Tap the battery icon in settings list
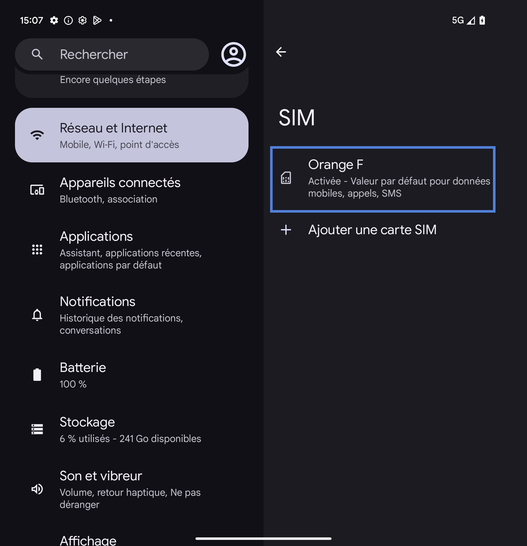 [x=37, y=375]
